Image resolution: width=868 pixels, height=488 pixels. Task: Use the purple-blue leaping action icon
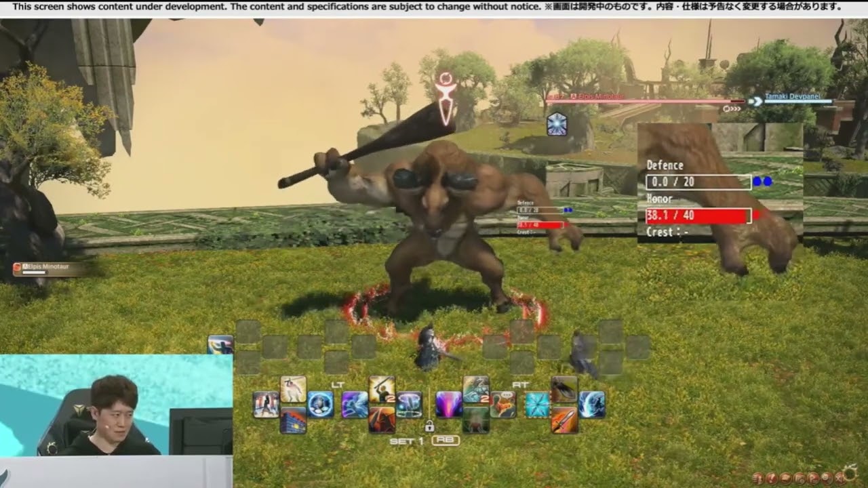click(355, 405)
